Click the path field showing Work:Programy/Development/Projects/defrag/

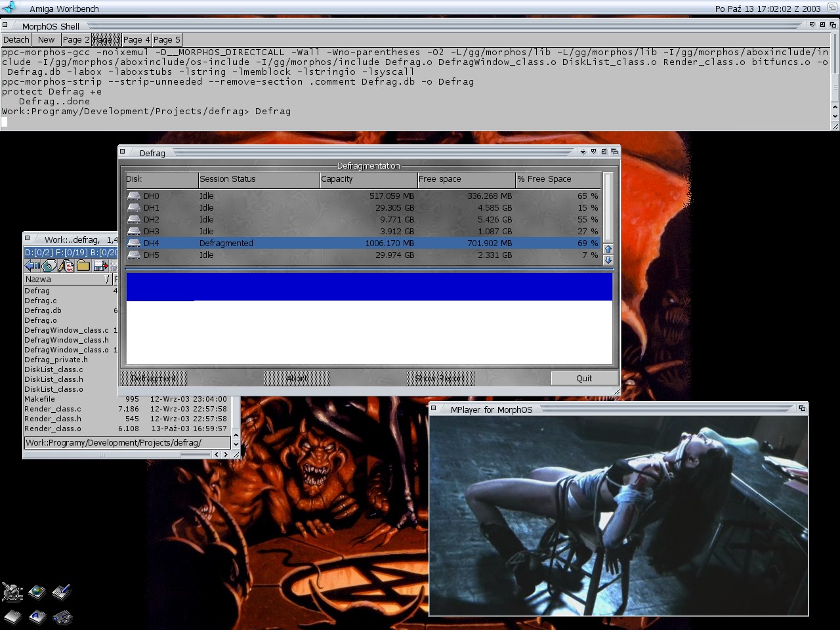pyautogui.click(x=127, y=443)
